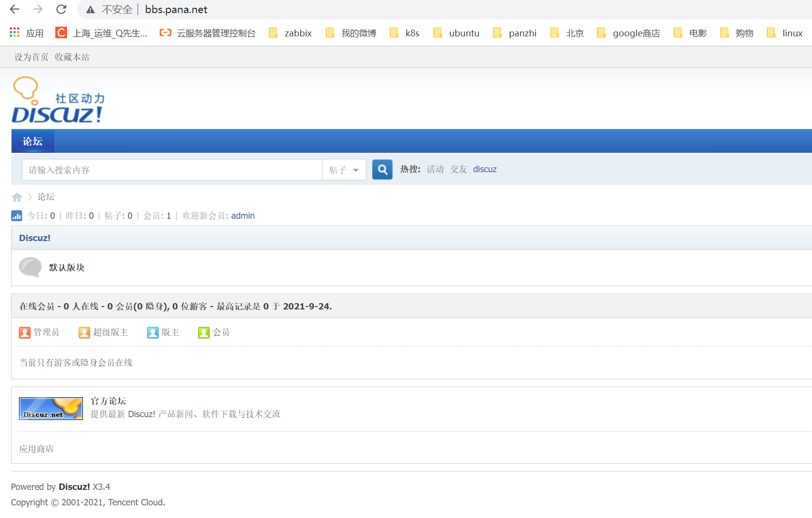Open the 电影 bookmark folder
Viewport: 812px width, 518px height.
click(690, 33)
